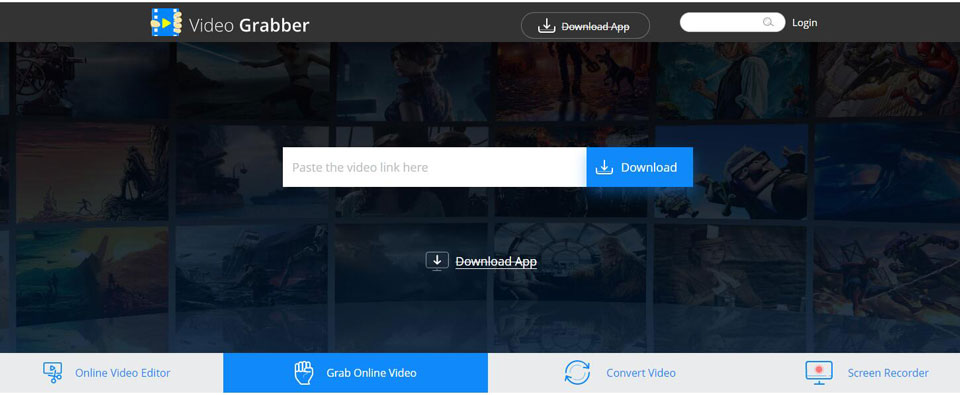
Task: Click the Paste the video link field
Action: pos(435,167)
